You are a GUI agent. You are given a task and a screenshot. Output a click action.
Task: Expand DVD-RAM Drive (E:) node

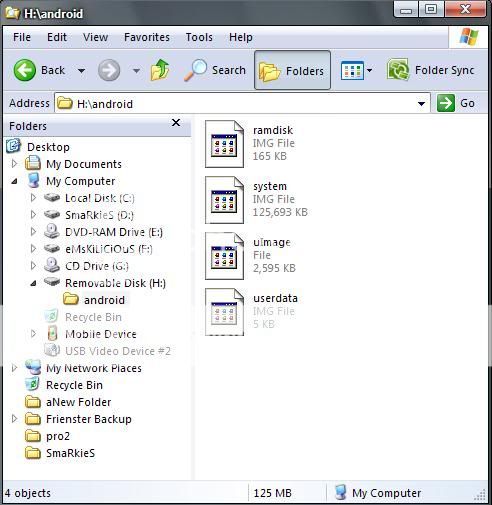(33, 232)
